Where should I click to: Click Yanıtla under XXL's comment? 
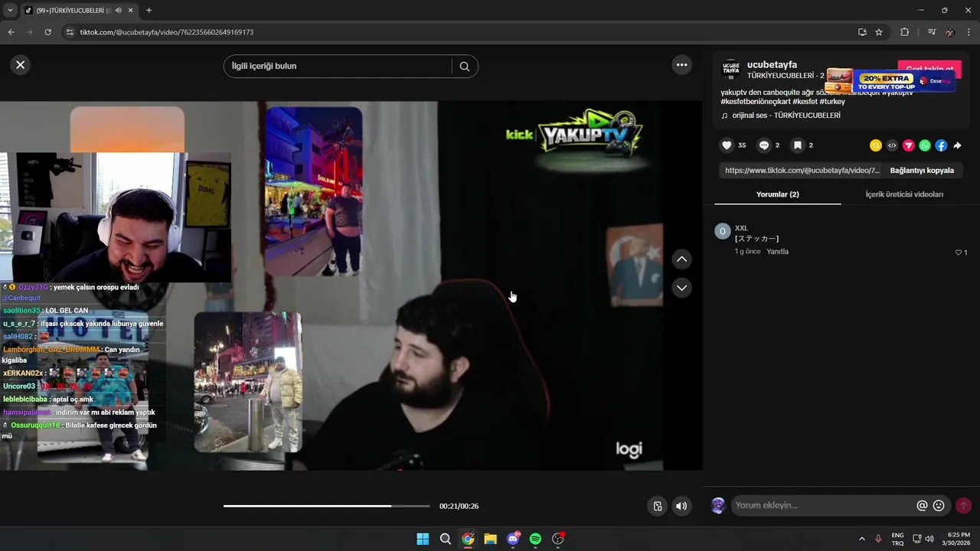[x=777, y=252]
